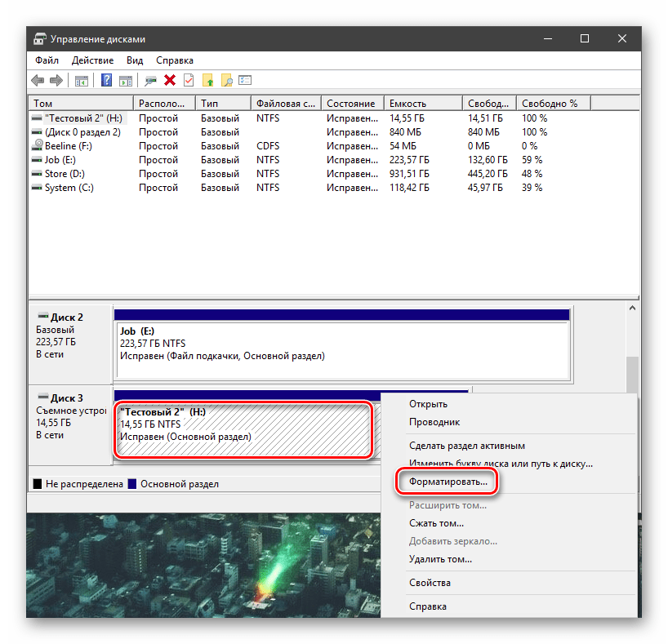Click the red X delete icon
Viewport: 668px width, 644px height.
click(170, 80)
